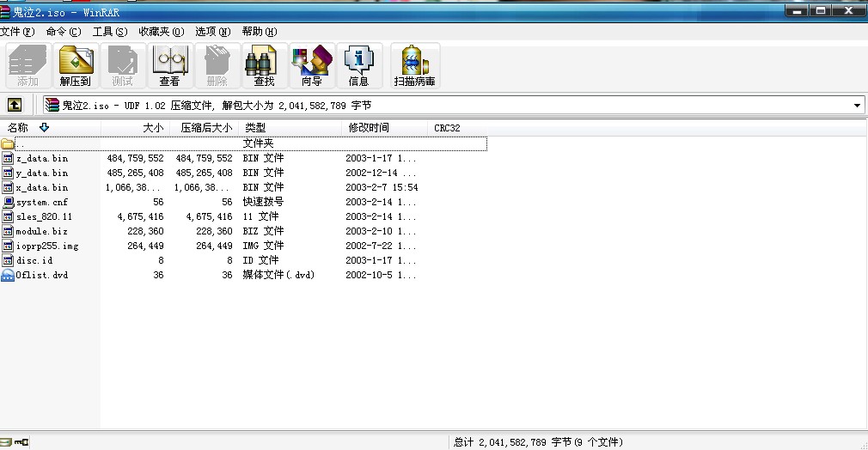Select the y_data.bin file icon
This screenshot has height=450, width=868.
[8, 173]
